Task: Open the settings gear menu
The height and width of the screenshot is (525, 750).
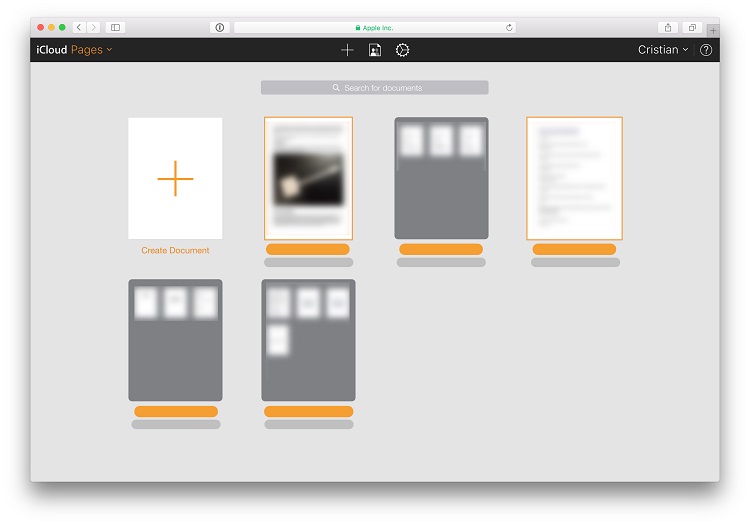Action: [402, 50]
